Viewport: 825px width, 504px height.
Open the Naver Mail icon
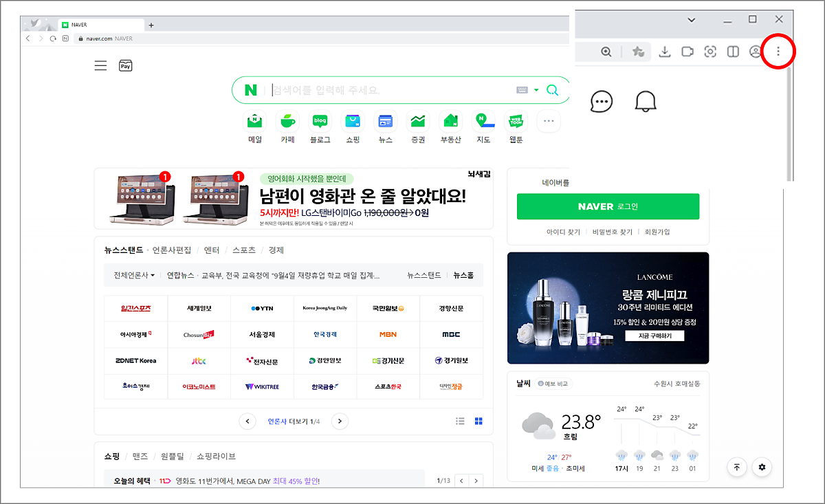255,122
